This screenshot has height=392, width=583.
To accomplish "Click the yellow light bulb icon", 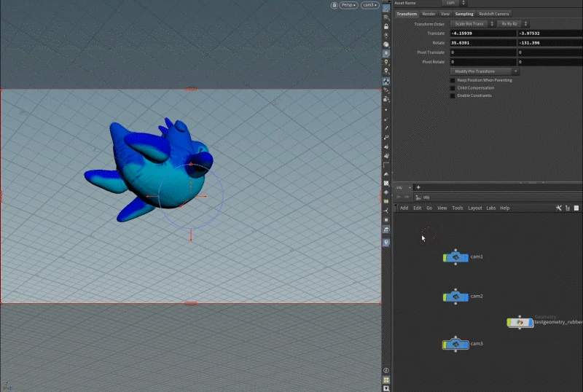I will [x=386, y=62].
